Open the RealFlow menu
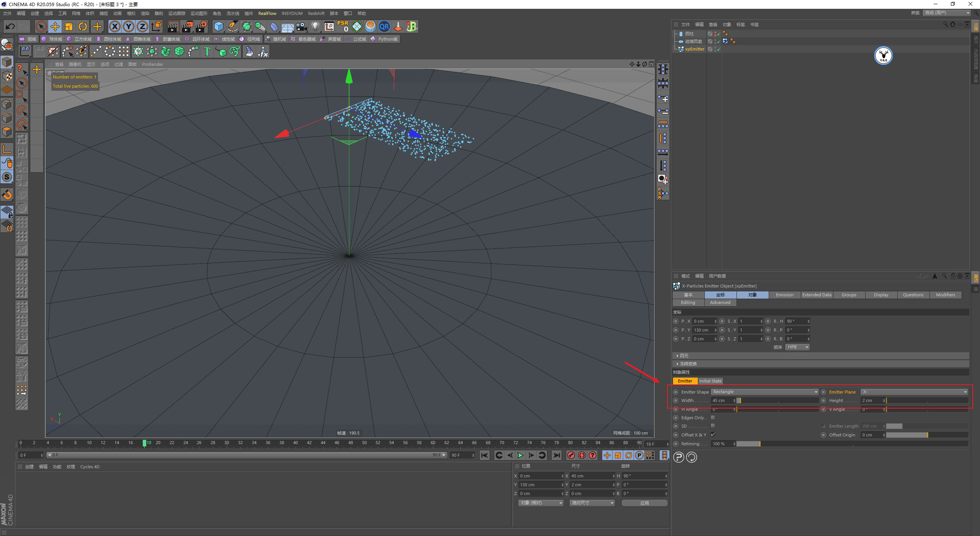 [267, 13]
